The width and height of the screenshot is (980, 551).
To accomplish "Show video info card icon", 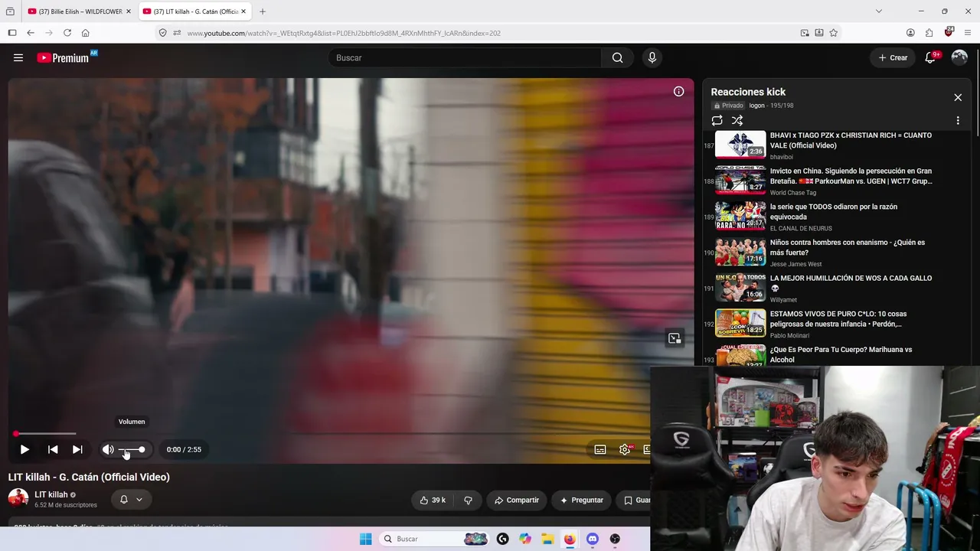I will (x=678, y=91).
